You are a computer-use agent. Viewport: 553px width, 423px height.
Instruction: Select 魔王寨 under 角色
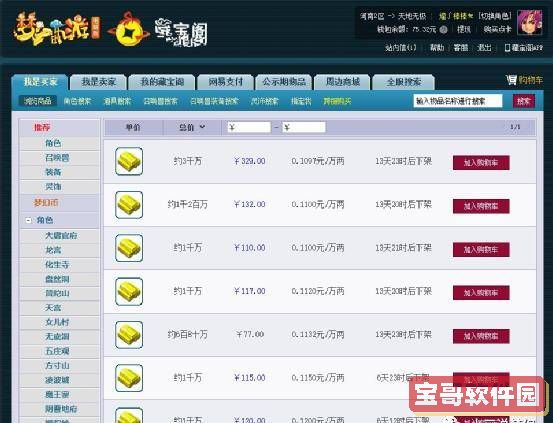[57, 394]
